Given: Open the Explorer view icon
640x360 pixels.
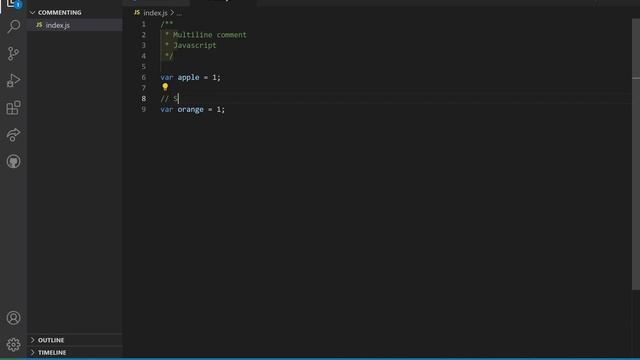Looking at the screenshot, I should click(13, 3).
